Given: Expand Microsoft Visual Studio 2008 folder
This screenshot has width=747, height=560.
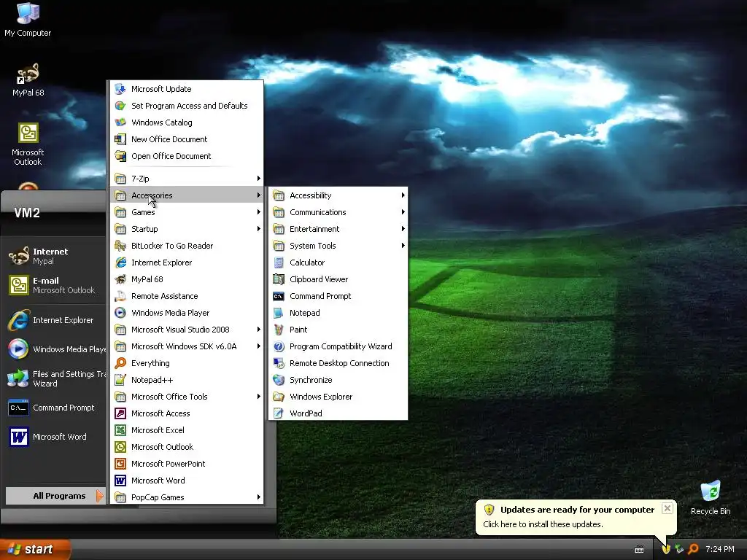Looking at the screenshot, I should 187,330.
